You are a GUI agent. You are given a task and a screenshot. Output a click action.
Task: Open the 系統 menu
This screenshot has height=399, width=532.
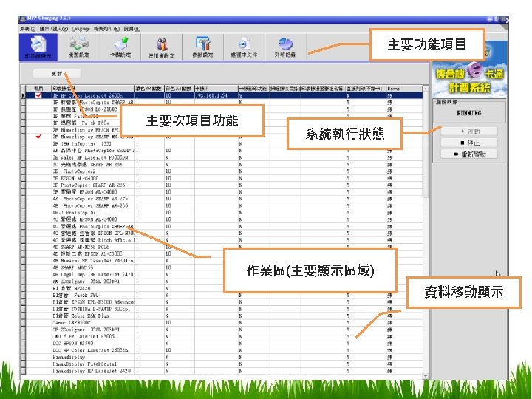click(x=27, y=29)
